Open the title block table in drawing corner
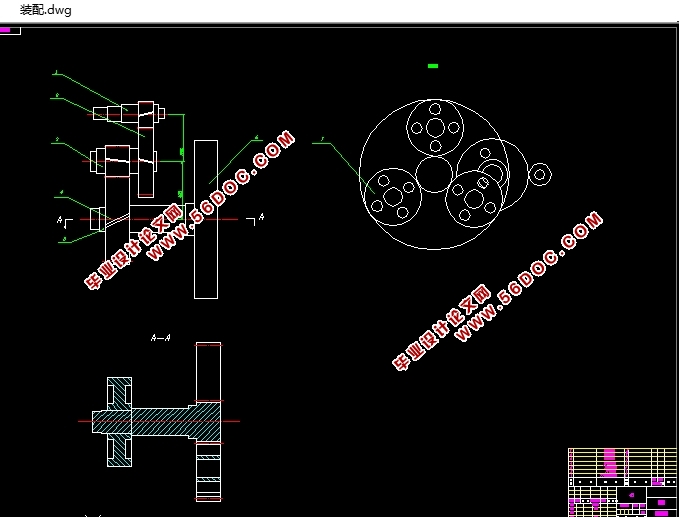Viewport: 679px width, 517px height. [622, 482]
